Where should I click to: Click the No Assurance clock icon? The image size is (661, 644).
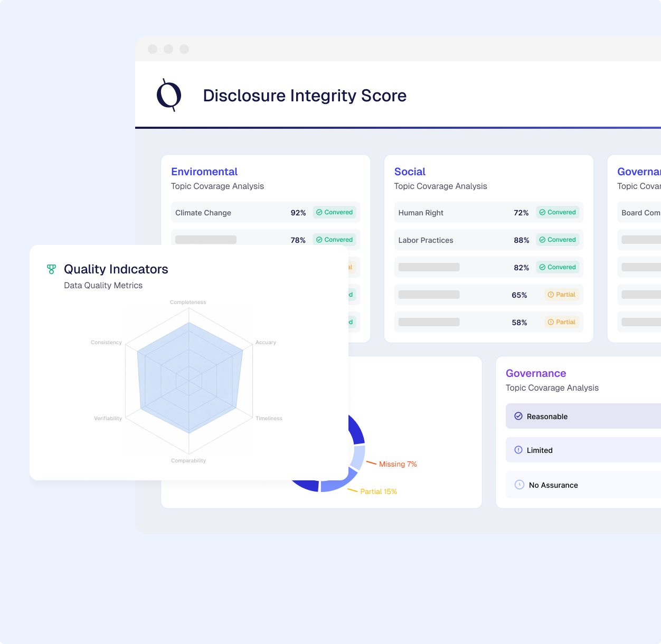coord(520,485)
